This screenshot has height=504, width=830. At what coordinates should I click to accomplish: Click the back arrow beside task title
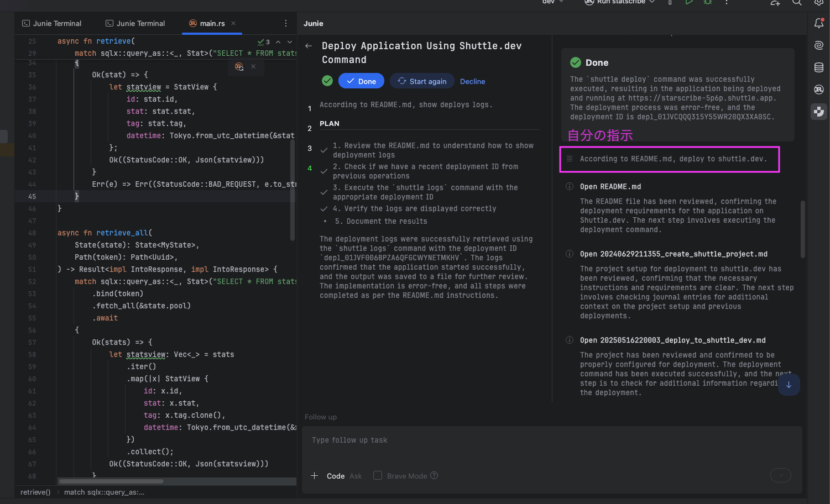click(309, 46)
